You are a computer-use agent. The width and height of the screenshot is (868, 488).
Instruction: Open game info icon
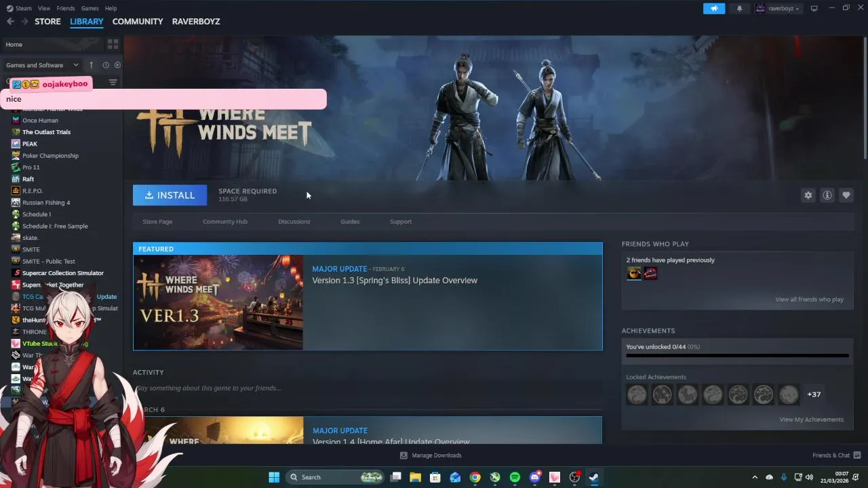827,195
